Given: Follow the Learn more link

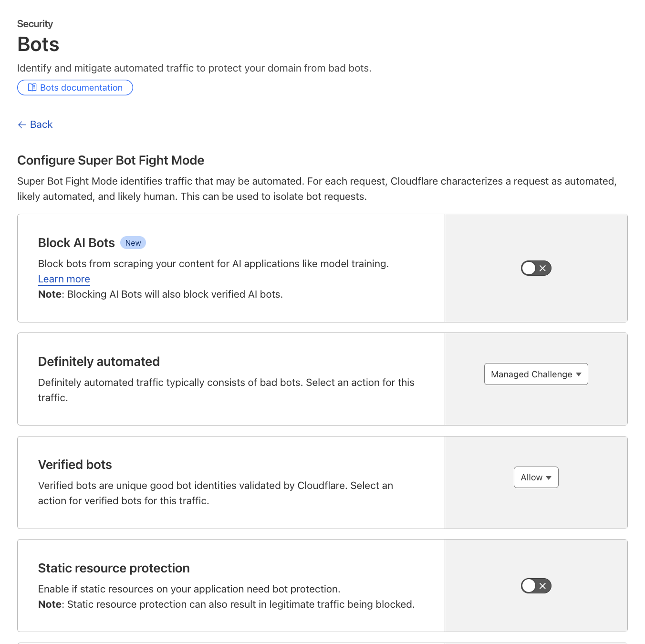Looking at the screenshot, I should [64, 279].
